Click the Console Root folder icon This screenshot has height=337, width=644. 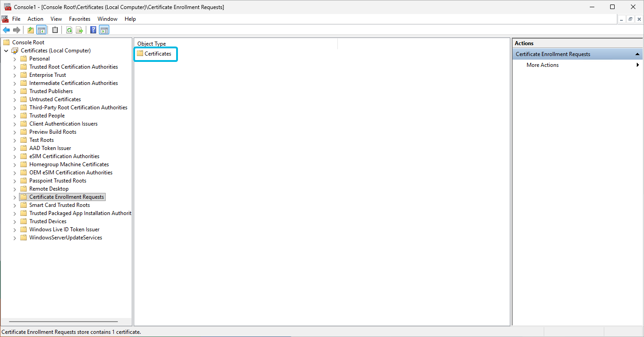[6, 42]
